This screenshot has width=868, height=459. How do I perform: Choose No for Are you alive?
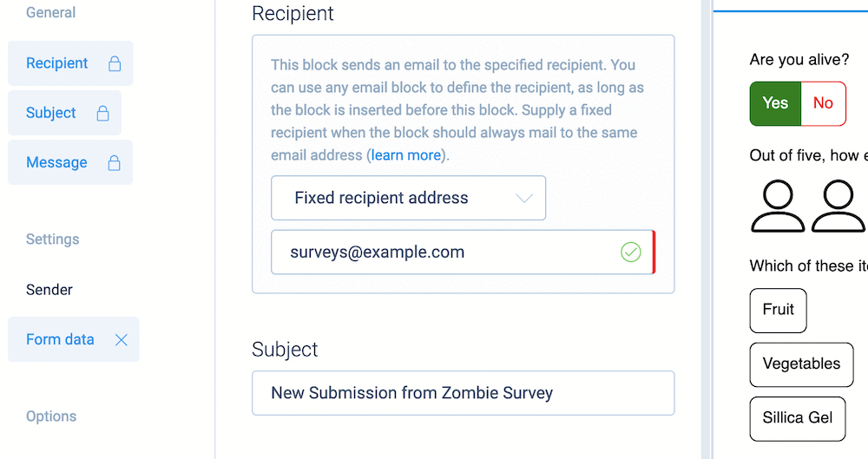point(823,103)
